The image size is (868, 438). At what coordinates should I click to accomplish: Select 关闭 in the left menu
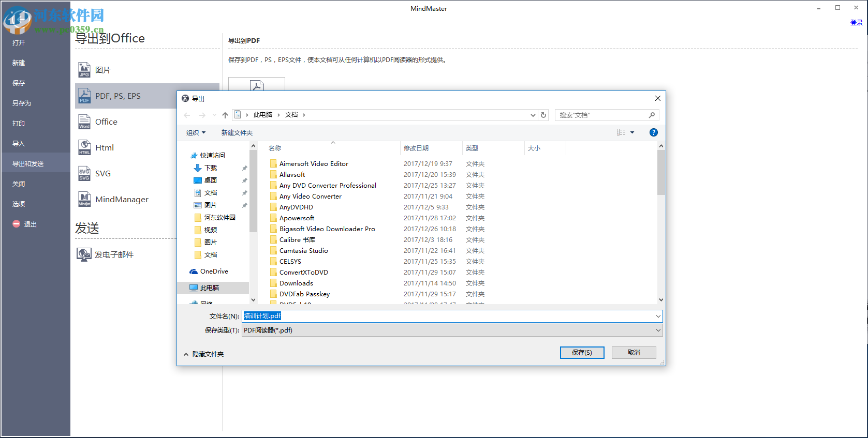pos(19,184)
